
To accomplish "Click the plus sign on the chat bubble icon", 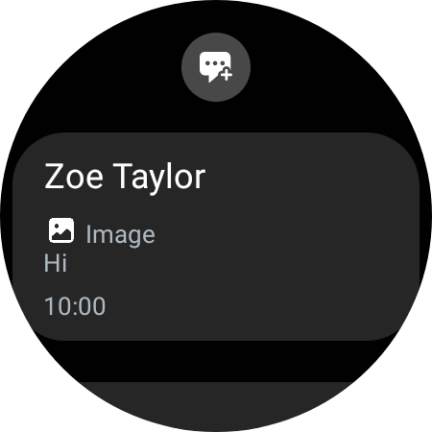I will [x=226, y=74].
